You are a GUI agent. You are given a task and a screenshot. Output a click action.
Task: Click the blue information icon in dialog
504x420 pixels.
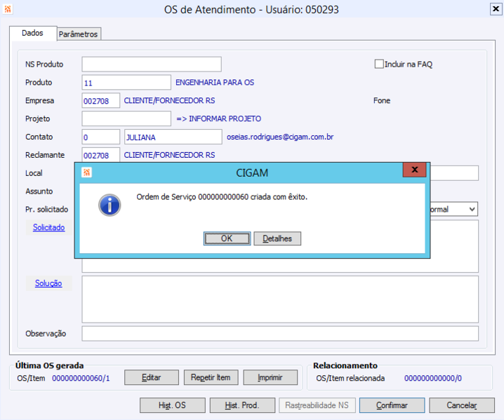[110, 205]
